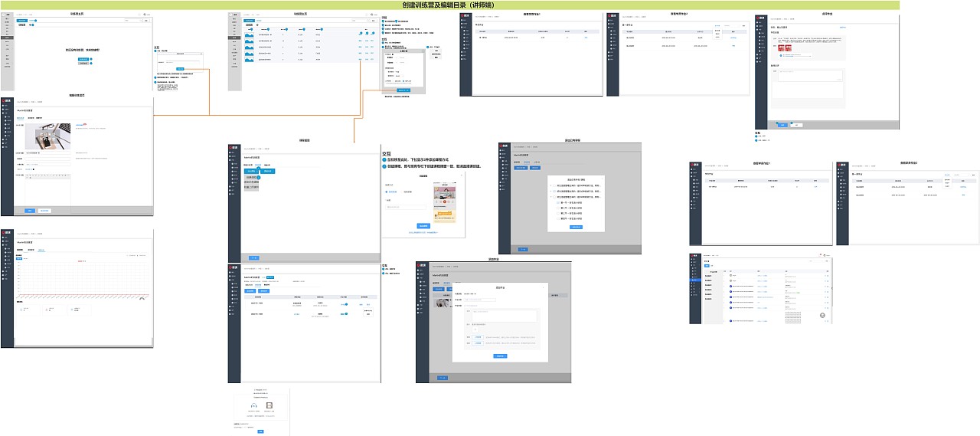Choose 添加已有课程 from the course management dropdown

coord(251,182)
